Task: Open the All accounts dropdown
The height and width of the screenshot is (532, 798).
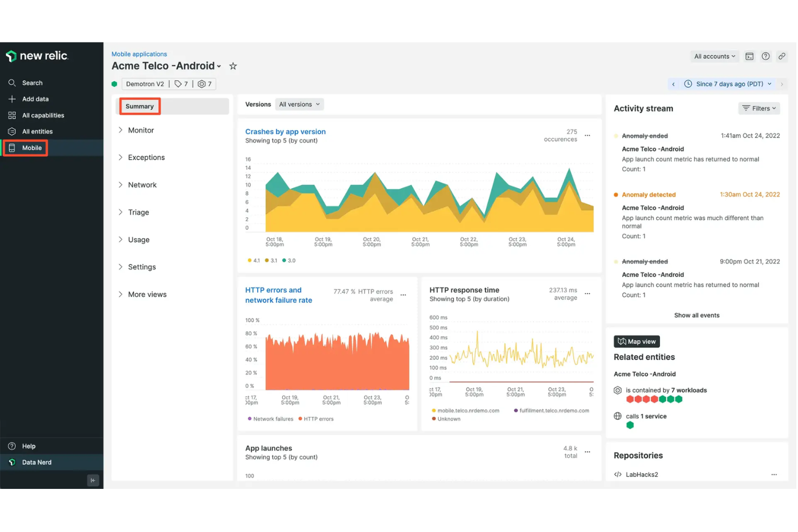Action: coord(714,57)
